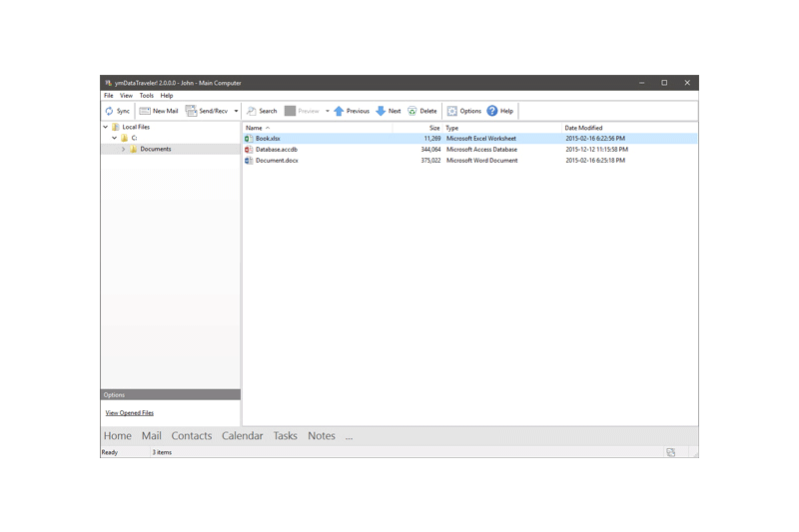Collapse the Local Files tree node
Viewport: 799px width, 532px height.
coord(106,127)
